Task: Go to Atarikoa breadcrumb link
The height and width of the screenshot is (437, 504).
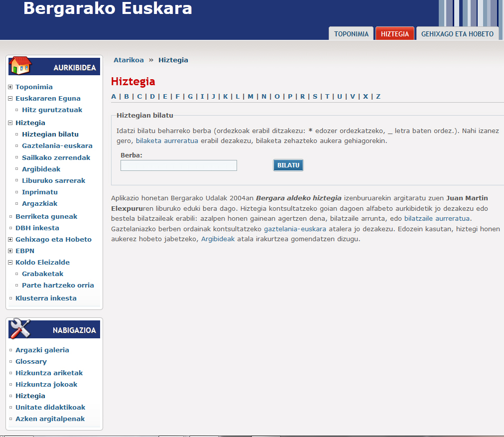Action: tap(128, 60)
